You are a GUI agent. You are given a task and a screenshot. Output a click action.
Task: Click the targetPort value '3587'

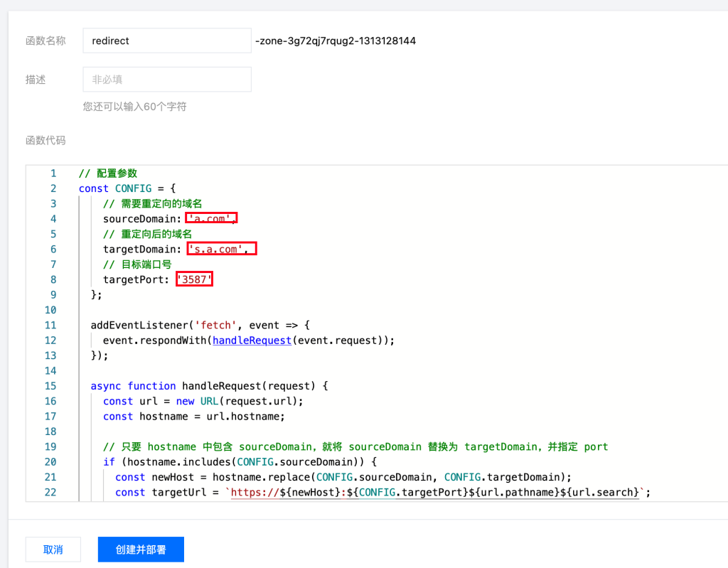194,280
